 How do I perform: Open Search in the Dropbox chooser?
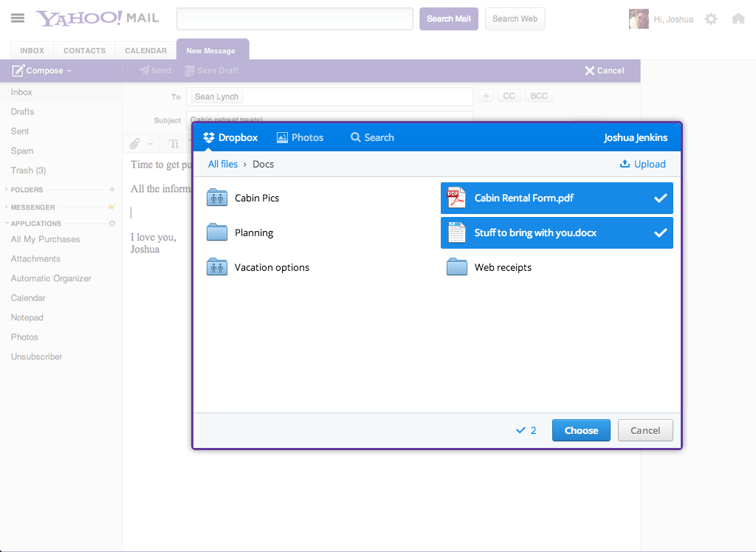(372, 137)
